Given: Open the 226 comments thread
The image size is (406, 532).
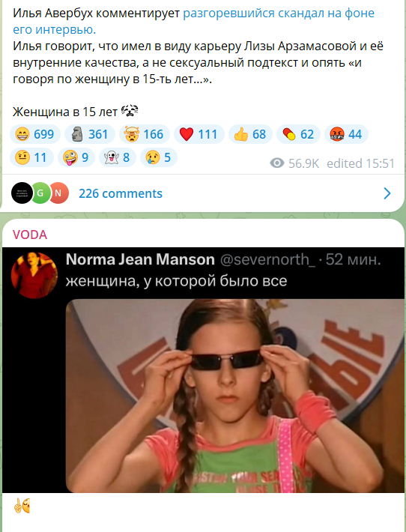Looking at the screenshot, I should [x=121, y=194].
